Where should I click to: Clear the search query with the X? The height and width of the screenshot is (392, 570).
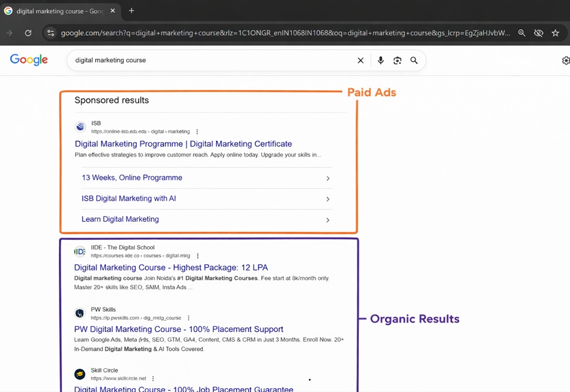[360, 60]
